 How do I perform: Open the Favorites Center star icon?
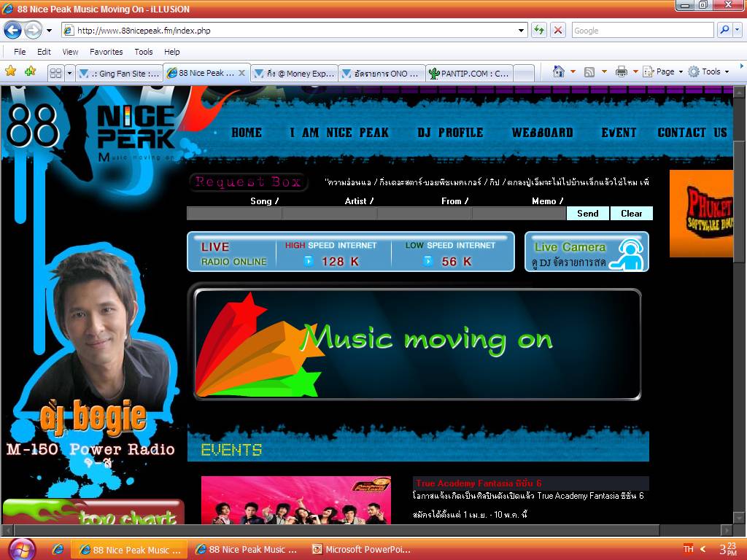[x=10, y=71]
